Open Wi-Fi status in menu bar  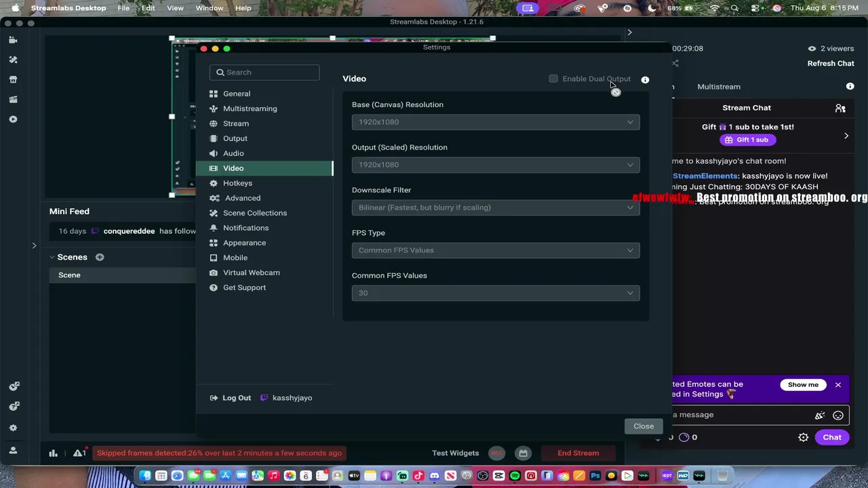point(714,8)
